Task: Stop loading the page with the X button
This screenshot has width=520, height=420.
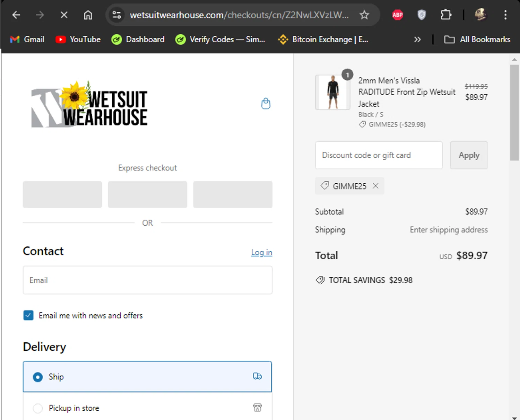Action: (64, 15)
